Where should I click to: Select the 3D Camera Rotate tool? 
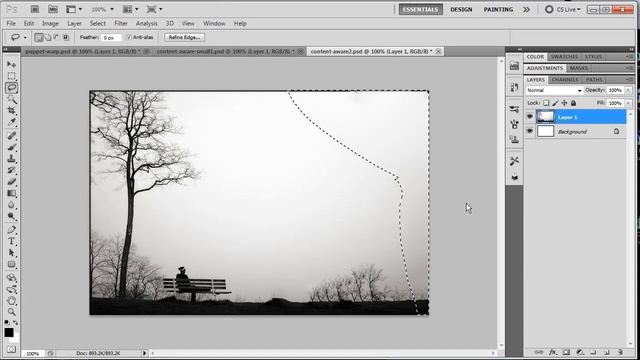(x=11, y=289)
